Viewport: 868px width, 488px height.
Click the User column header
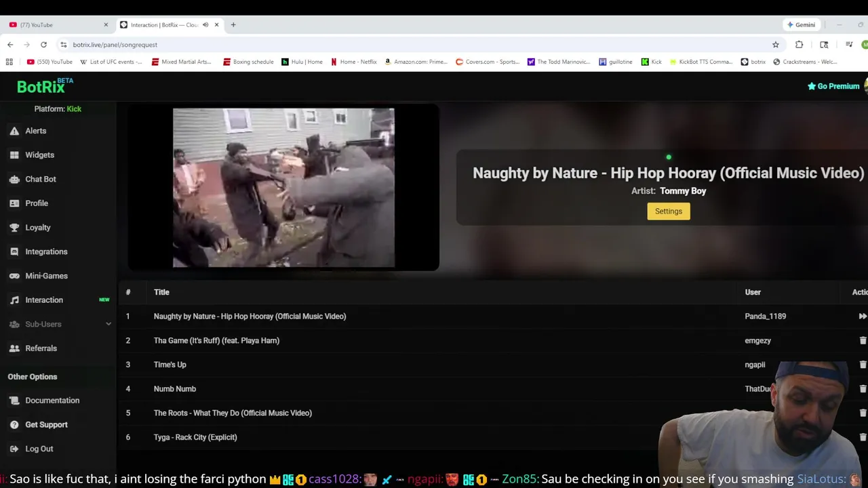[753, 292]
